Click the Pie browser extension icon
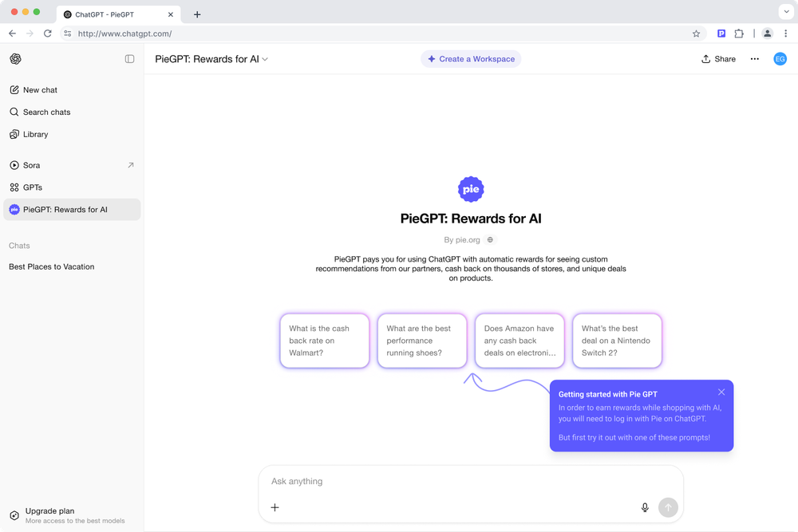Viewport: 798px width, 532px height. (721, 33)
